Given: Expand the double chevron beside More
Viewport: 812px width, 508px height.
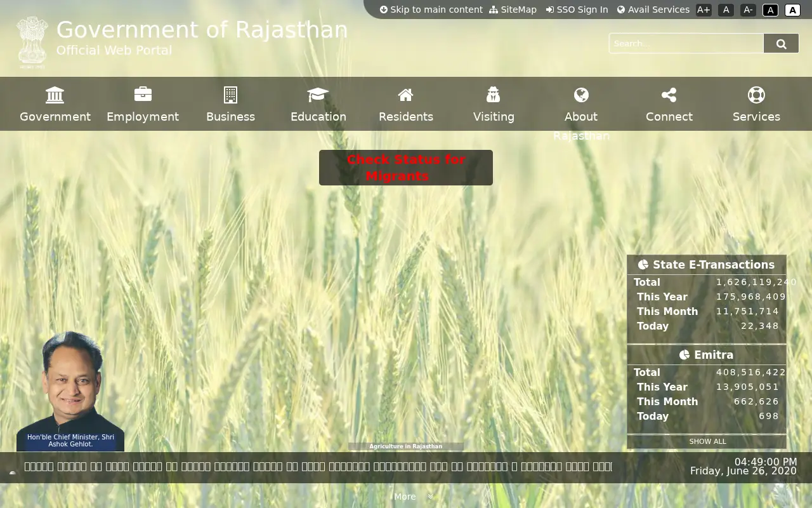Looking at the screenshot, I should [431, 497].
